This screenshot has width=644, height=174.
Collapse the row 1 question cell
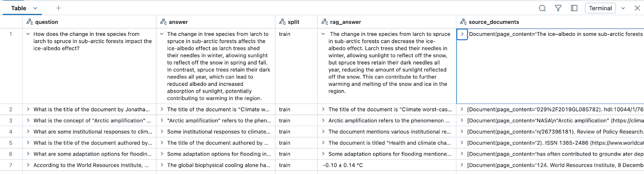click(28, 34)
